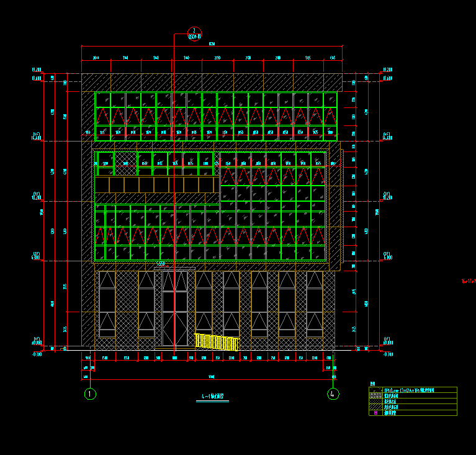Click the green axis bubble numbered 1
The width and height of the screenshot is (476, 455).
click(91, 394)
